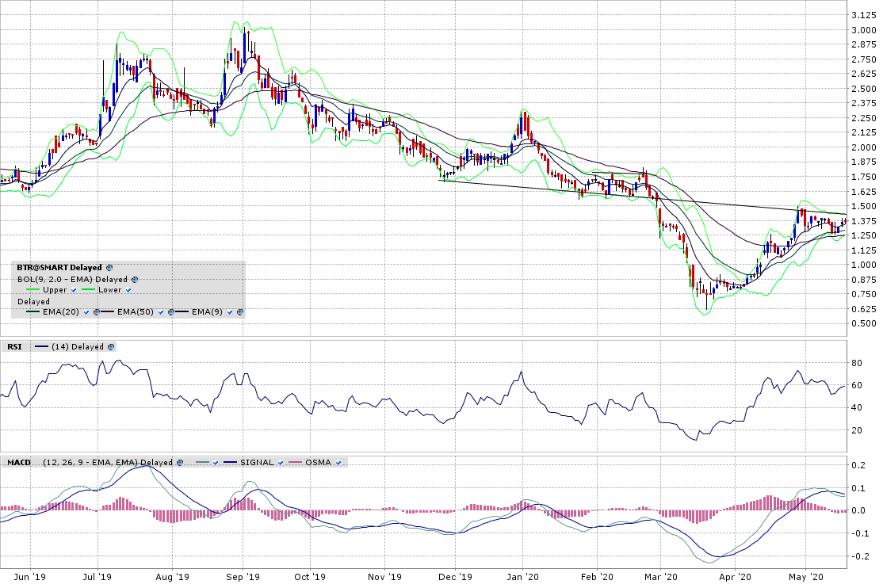
Task: Select the bold RSI panel label
Action: coord(14,346)
